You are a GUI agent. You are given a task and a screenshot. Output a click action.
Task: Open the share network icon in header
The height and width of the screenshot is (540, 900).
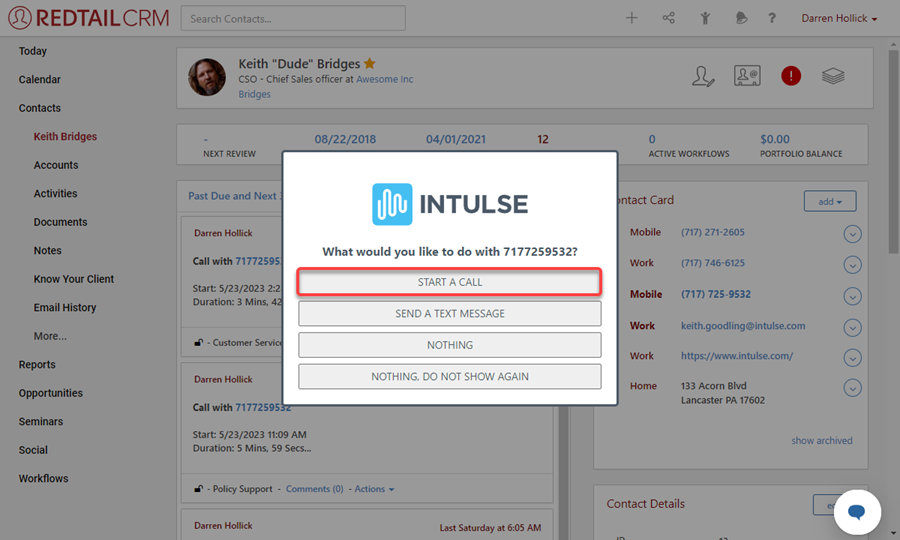pyautogui.click(x=669, y=18)
